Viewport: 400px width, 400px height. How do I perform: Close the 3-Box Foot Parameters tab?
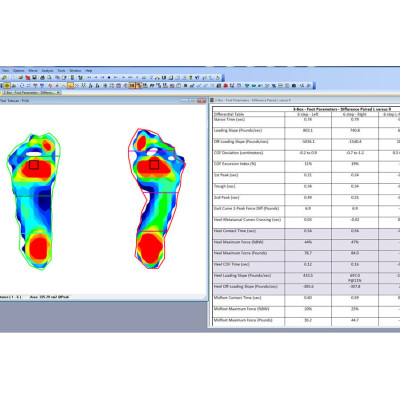pos(58,92)
